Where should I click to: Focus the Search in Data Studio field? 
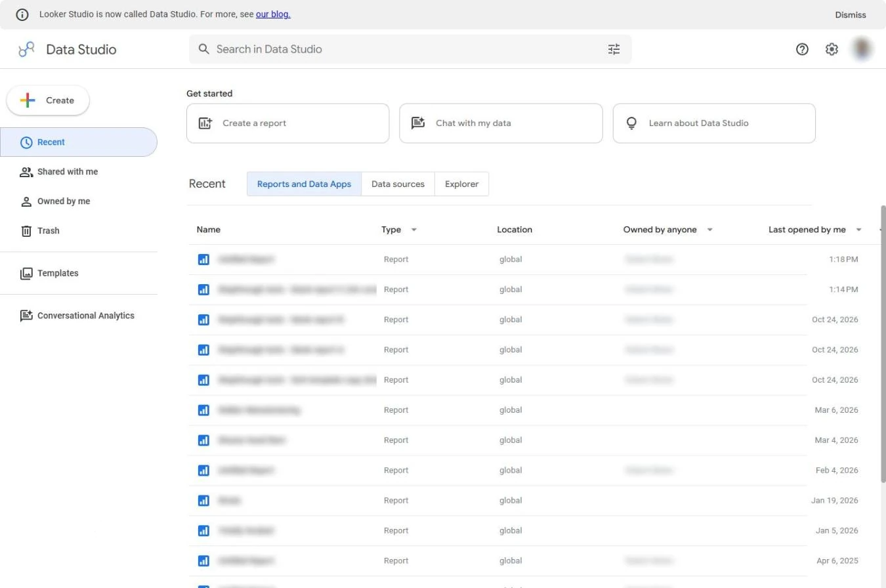(x=410, y=49)
